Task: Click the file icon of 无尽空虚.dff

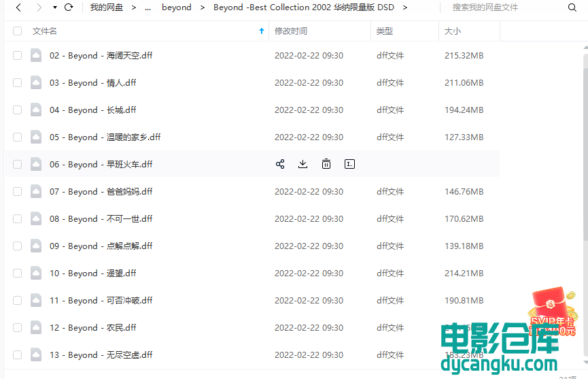Action: [36, 355]
